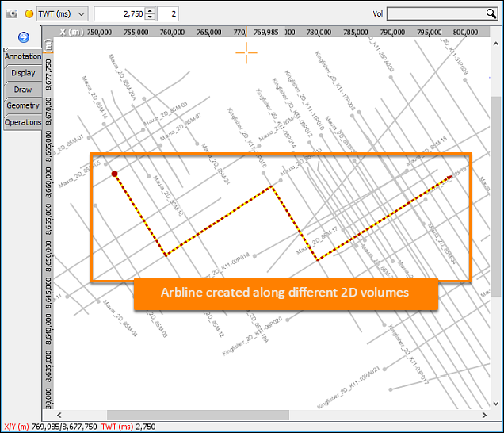Open the Operations tab
504x433 pixels.
coord(23,123)
